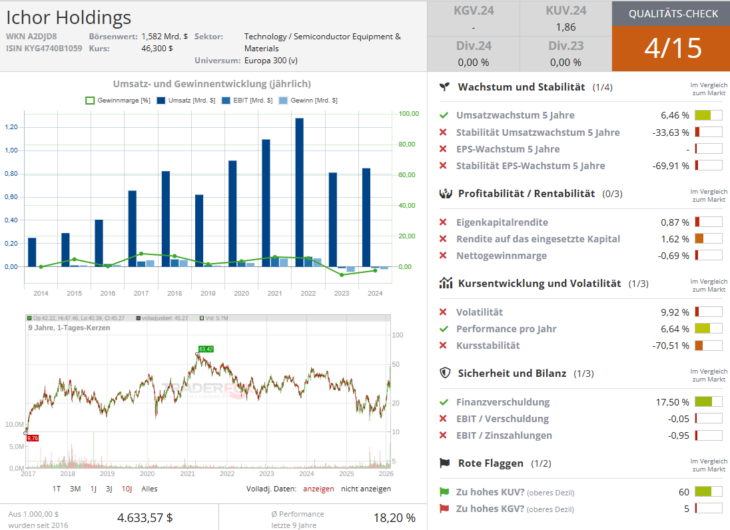Click the black flag icon beside Rote Flaggen
Image resolution: width=730 pixels, height=530 pixels.
444,463
